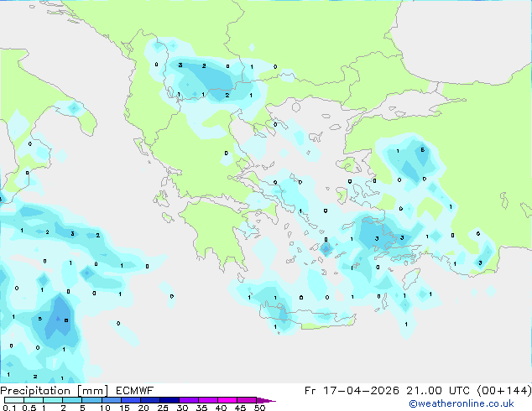Image resolution: width=532 pixels, height=411 pixels.
Task: Click the 45–50 mm legend swatch
Action: [247, 400]
